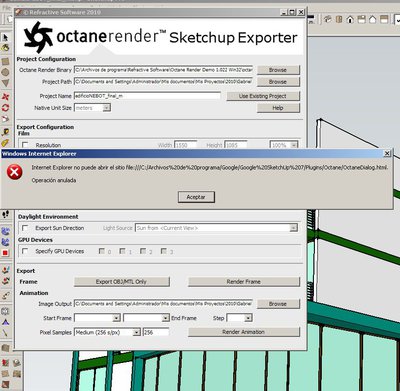
Task: Choose the Rectangle drawing tool
Action: 5,61
